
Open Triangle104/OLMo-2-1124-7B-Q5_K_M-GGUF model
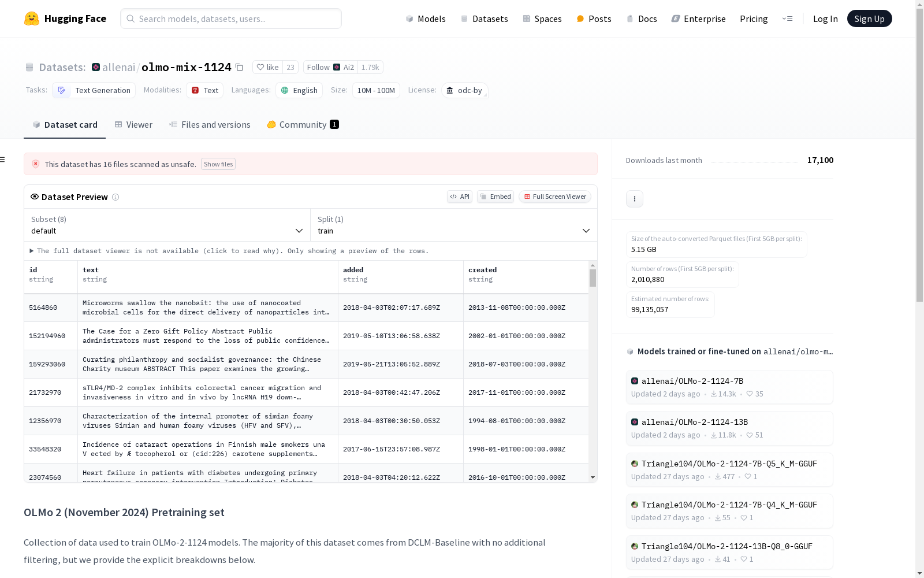729,470
